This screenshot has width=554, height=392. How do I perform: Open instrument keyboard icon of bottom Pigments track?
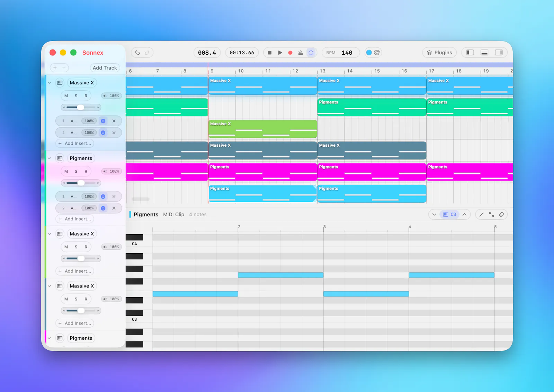(60, 338)
